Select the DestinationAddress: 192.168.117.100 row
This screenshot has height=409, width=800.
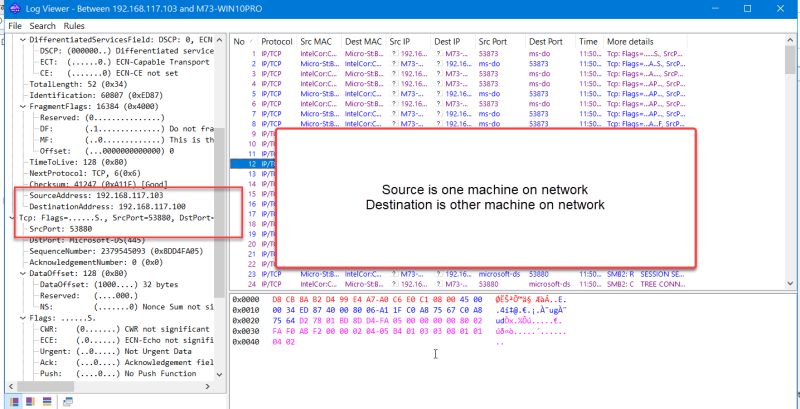click(107, 207)
